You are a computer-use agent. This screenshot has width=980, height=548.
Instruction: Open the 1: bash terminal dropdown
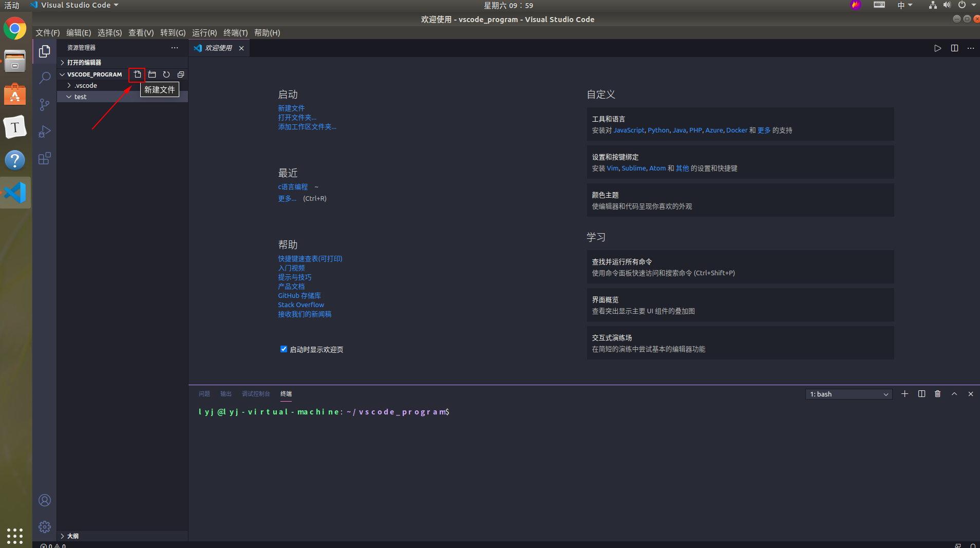[x=849, y=394]
